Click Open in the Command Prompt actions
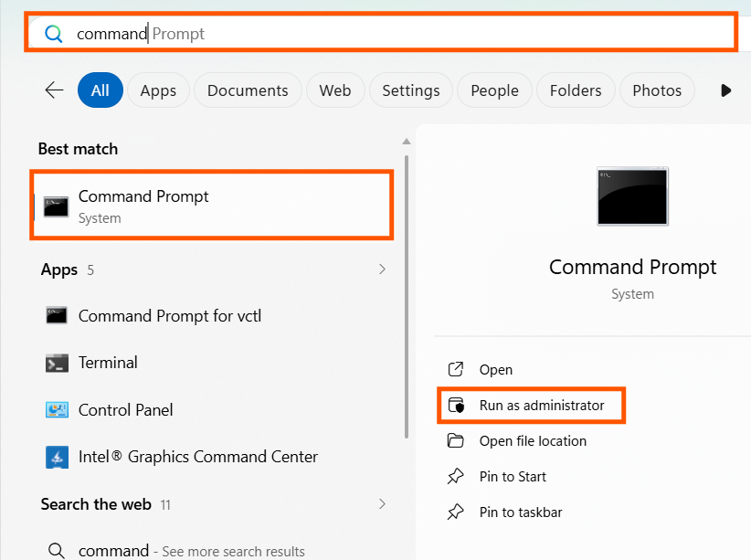The image size is (751, 560). point(496,370)
